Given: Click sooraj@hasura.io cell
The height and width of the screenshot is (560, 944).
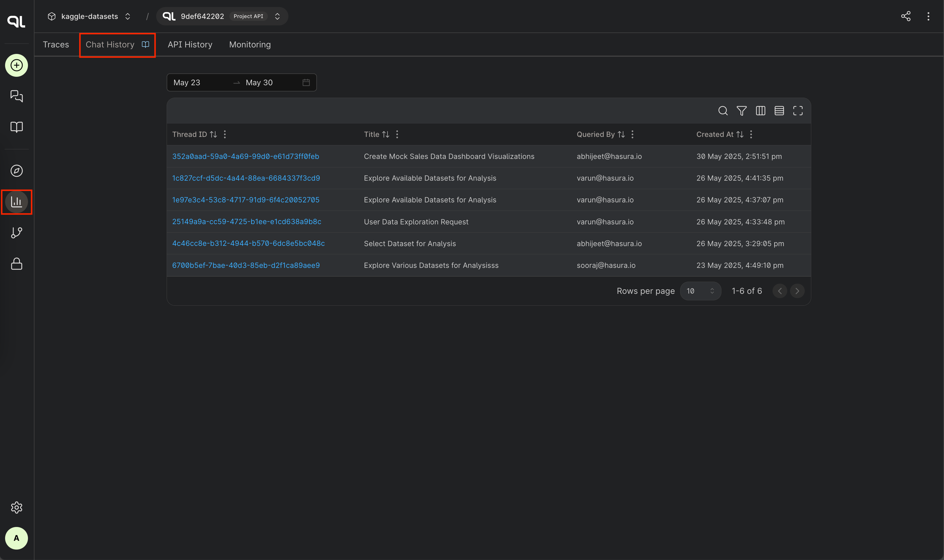Looking at the screenshot, I should 606,265.
